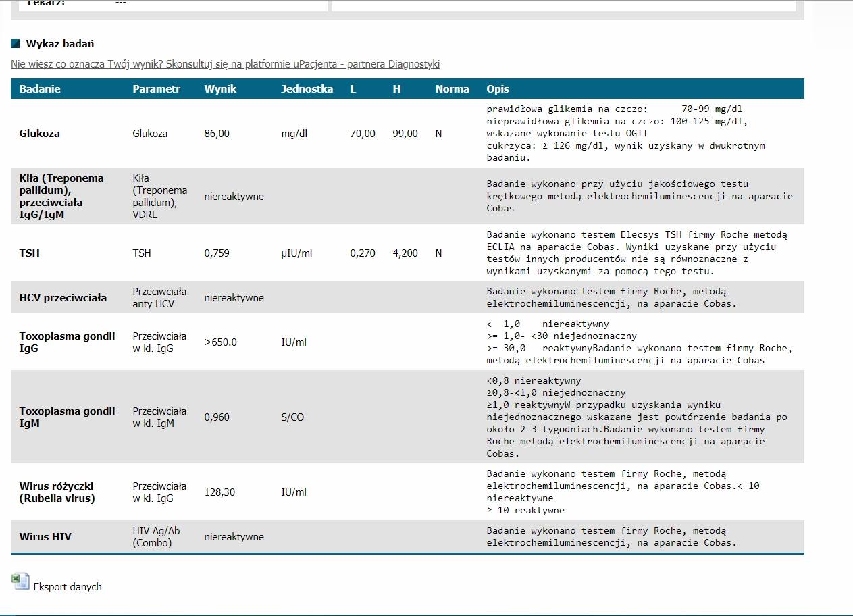Open the uPacjenta consultation link
The image size is (853, 616).
pyautogui.click(x=225, y=64)
